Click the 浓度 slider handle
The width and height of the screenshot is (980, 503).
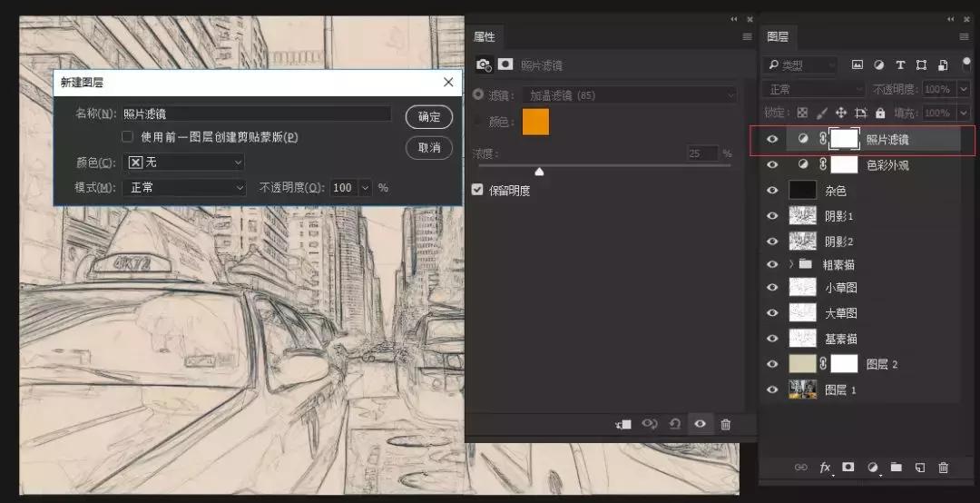pos(539,171)
